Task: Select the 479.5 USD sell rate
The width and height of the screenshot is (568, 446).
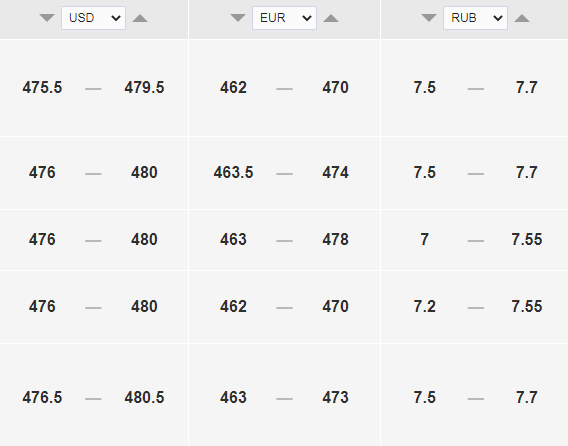Action: pos(144,88)
